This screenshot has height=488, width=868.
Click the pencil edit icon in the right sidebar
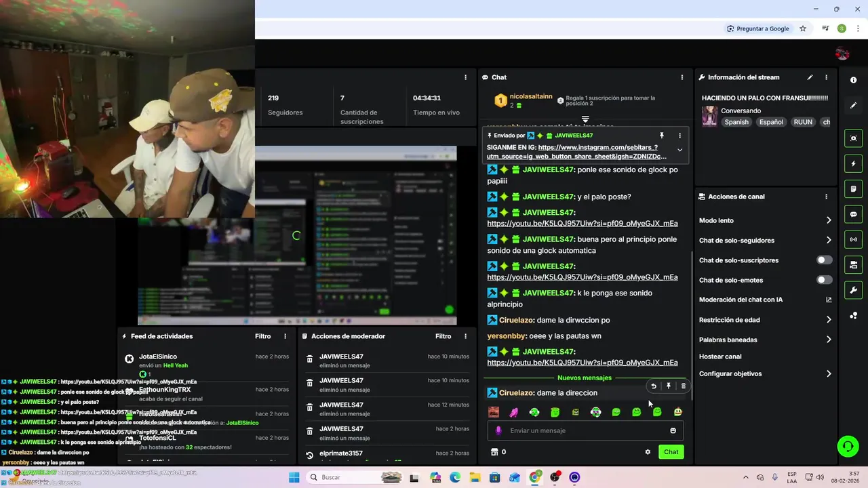[x=853, y=106]
